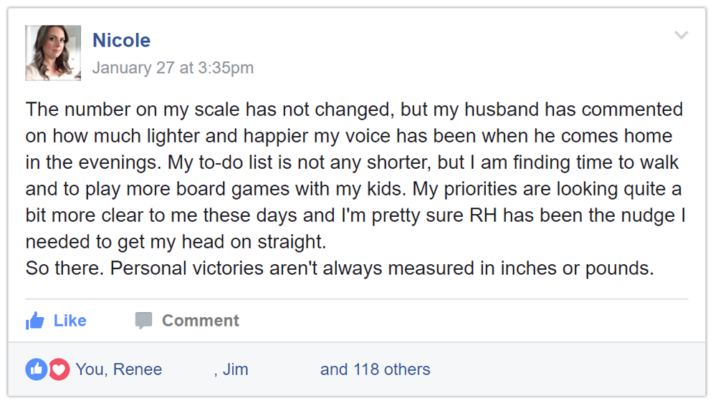This screenshot has width=713, height=403.
Task: Open post options chevron in top-right corner
Action: (681, 36)
